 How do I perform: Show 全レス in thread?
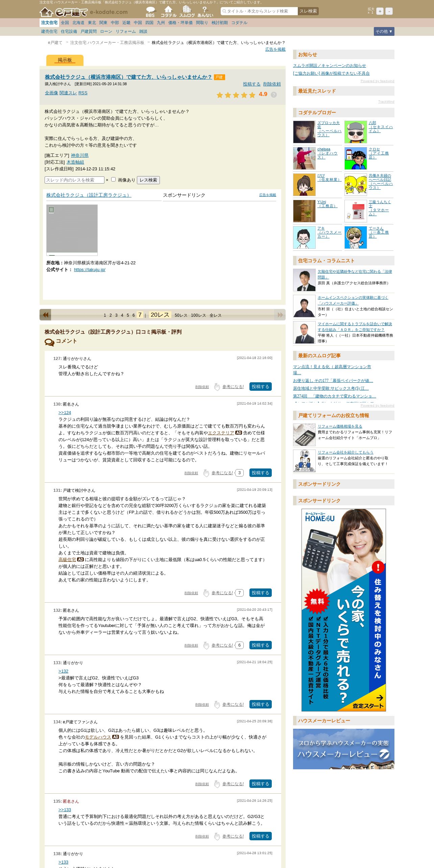(215, 315)
